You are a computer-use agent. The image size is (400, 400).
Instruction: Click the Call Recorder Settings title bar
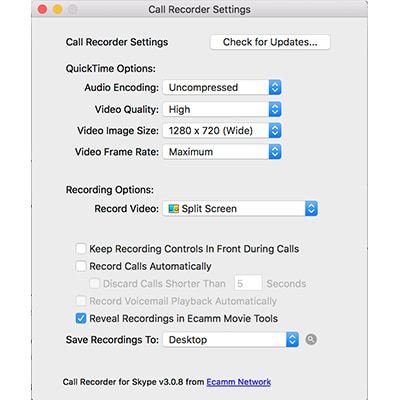(199, 9)
